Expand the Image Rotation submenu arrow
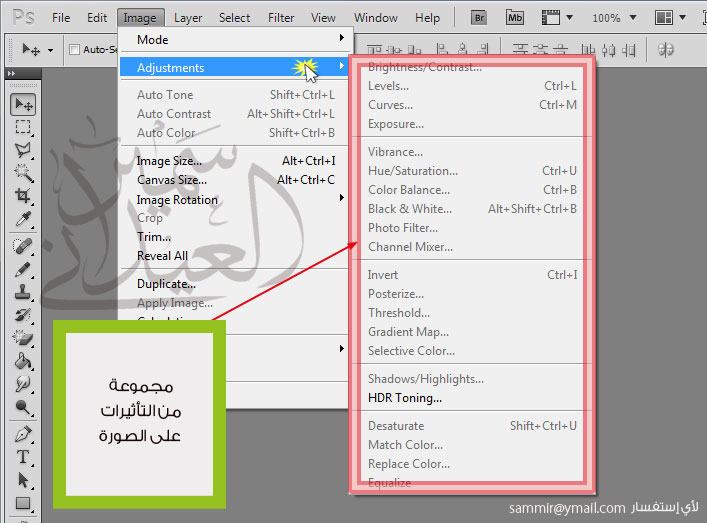The width and height of the screenshot is (707, 523). 342,198
